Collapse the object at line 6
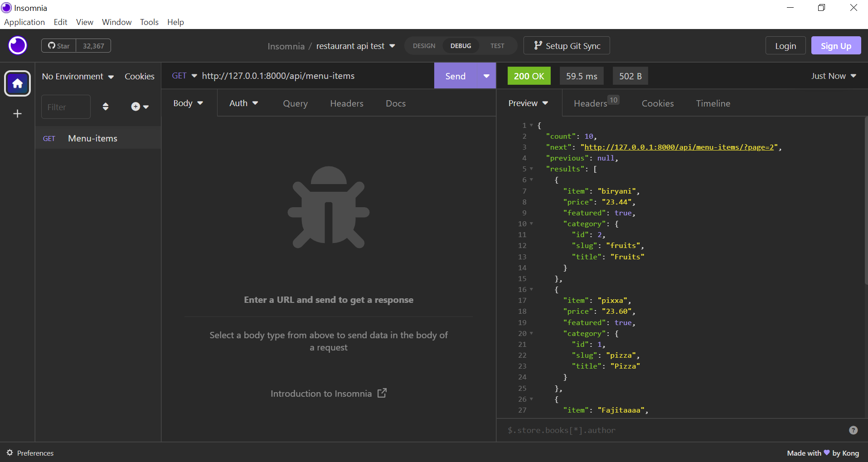868x462 pixels. [532, 180]
